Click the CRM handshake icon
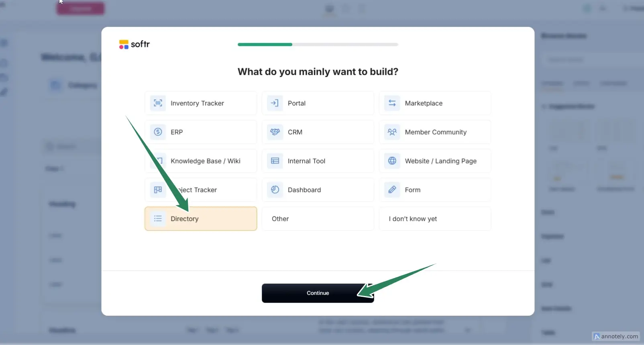 pyautogui.click(x=275, y=132)
